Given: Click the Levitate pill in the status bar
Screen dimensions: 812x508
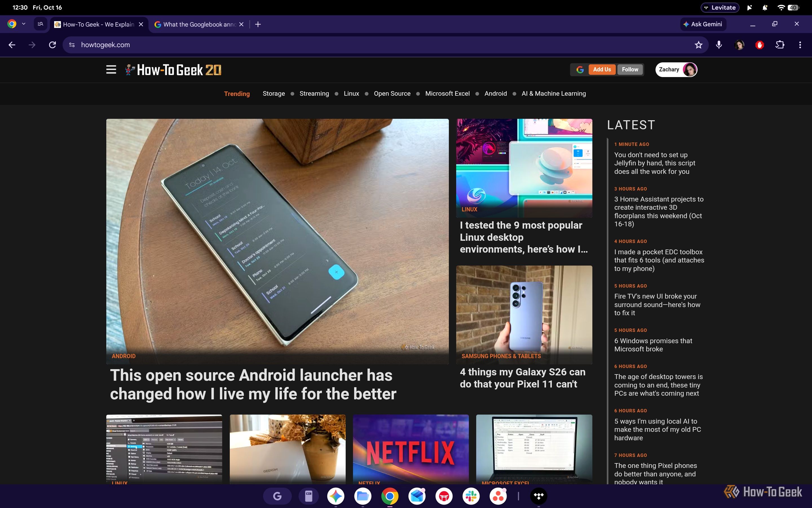Looking at the screenshot, I should coord(720,7).
